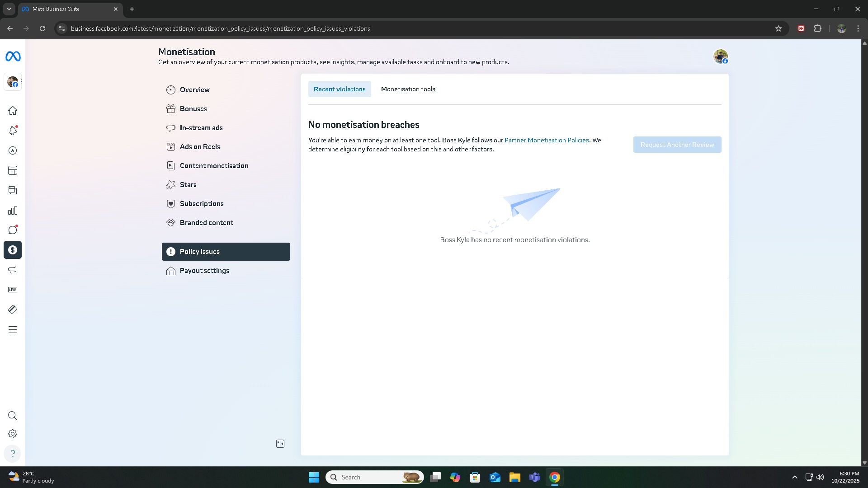The height and width of the screenshot is (488, 868).
Task: Open the Inbox chat bubble icon
Action: coord(13,230)
